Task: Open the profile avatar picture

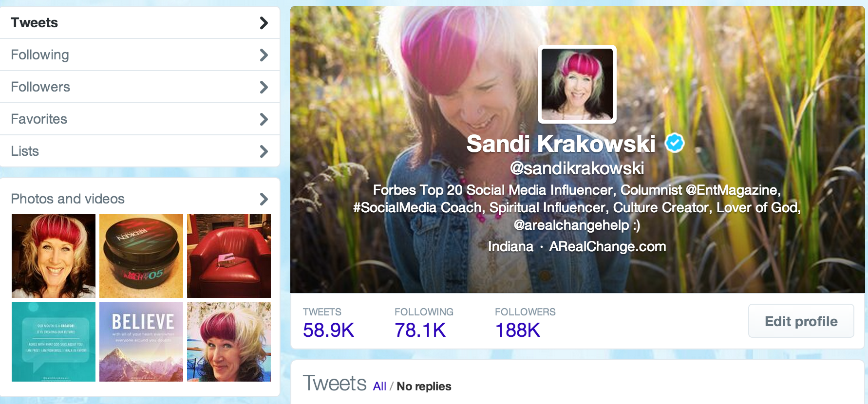Action: [577, 84]
